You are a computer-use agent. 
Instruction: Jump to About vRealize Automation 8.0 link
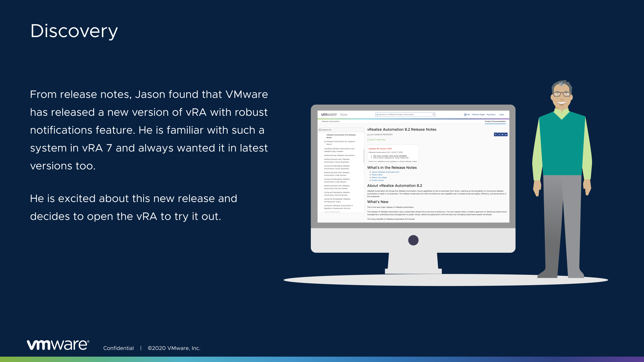[x=385, y=172]
